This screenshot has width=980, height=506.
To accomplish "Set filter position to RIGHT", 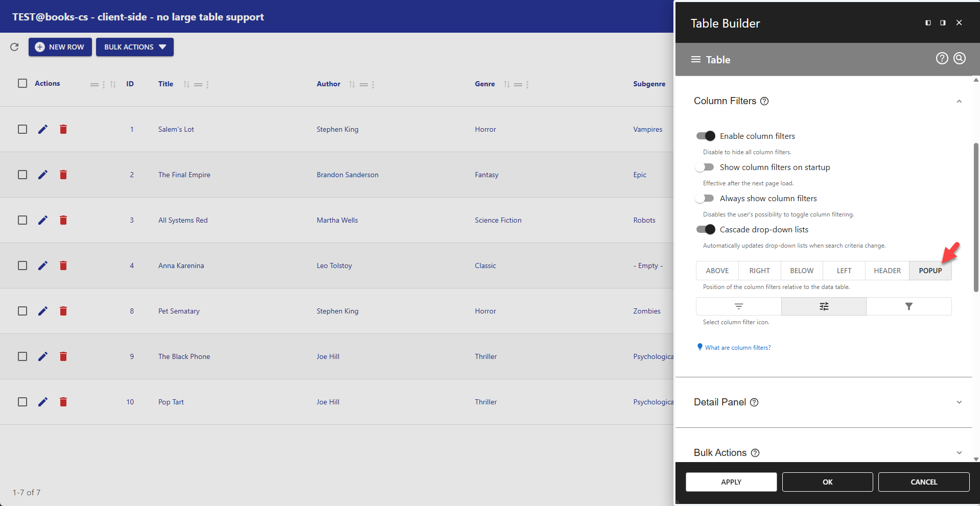I will click(x=759, y=271).
